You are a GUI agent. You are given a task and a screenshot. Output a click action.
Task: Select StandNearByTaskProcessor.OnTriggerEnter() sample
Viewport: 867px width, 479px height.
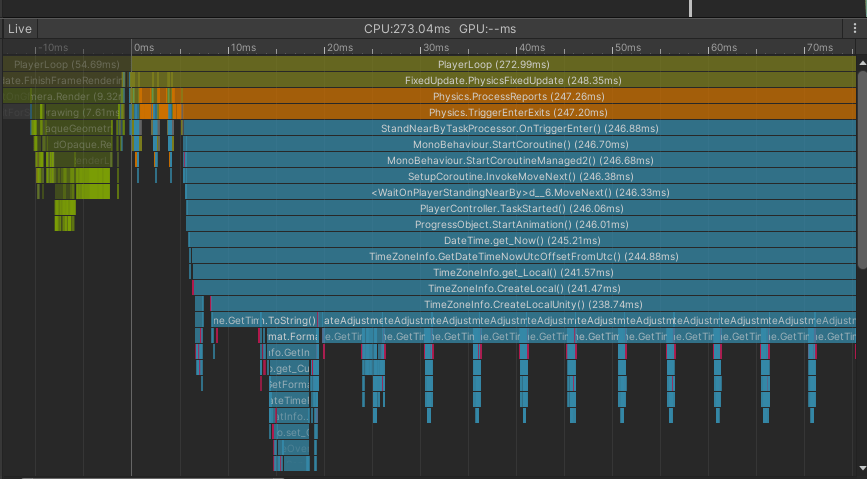[x=519, y=128]
